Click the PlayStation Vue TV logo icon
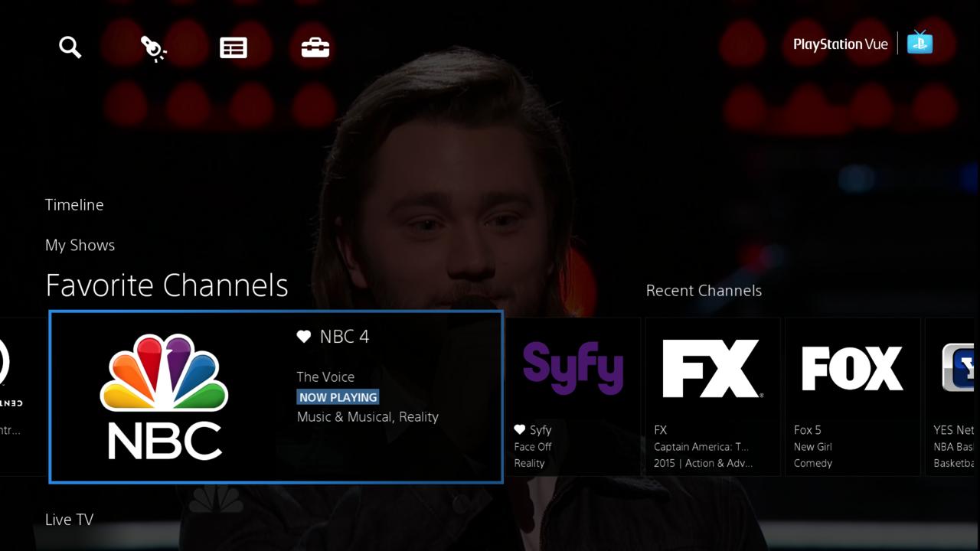 coord(920,42)
